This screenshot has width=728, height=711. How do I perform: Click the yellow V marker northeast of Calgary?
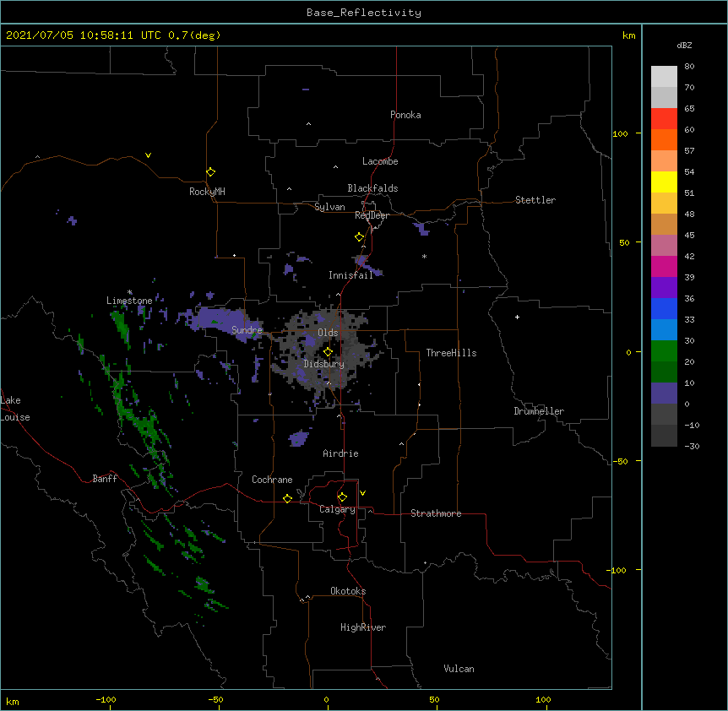(362, 493)
